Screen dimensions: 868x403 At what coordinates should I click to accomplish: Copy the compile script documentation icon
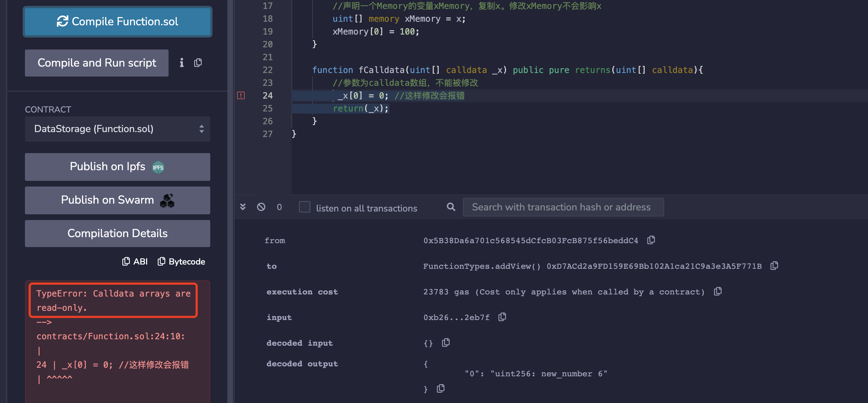pos(198,63)
